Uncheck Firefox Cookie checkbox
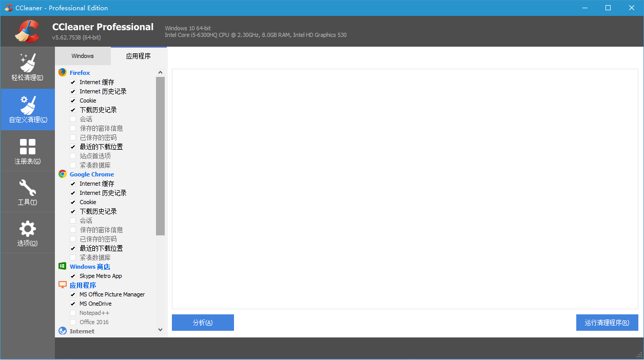Image resolution: width=644 pixels, height=360 pixels. (x=73, y=101)
